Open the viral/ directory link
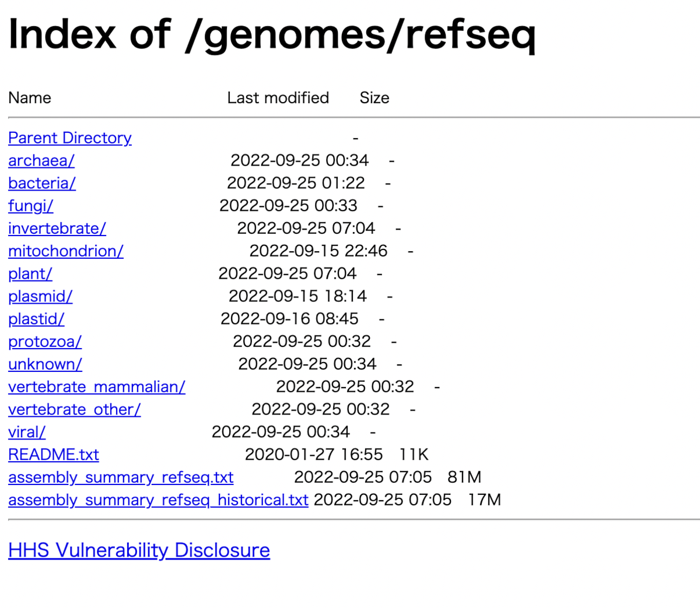The image size is (700, 608). (27, 433)
